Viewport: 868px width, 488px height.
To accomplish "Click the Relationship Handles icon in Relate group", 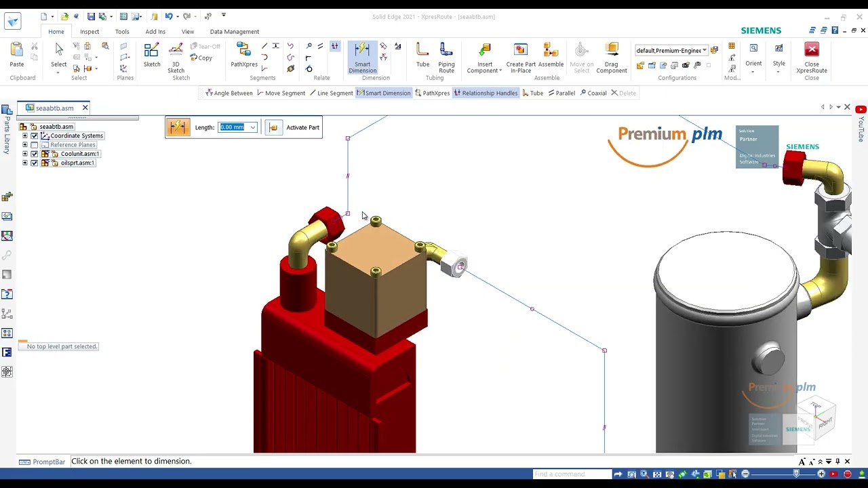I will 334,46.
